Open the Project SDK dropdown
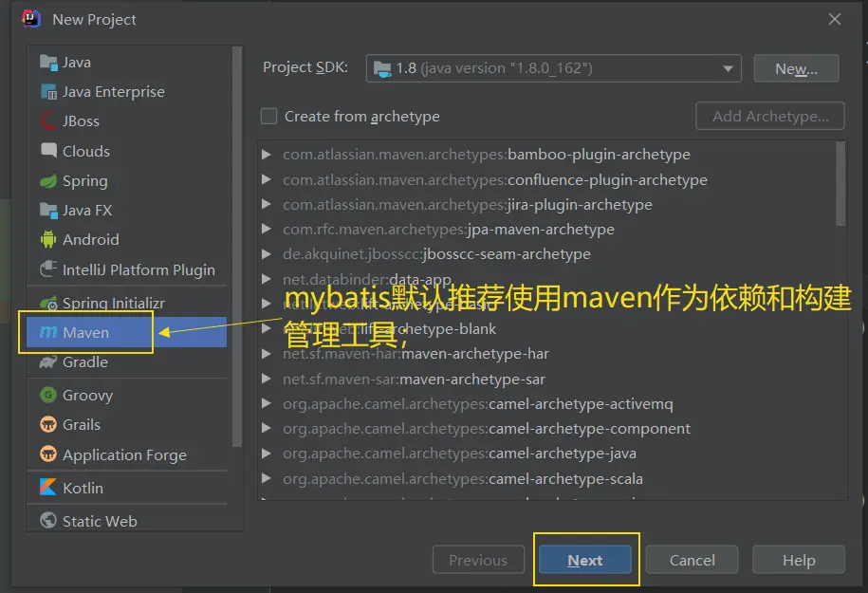This screenshot has width=868, height=593. pyautogui.click(x=553, y=68)
